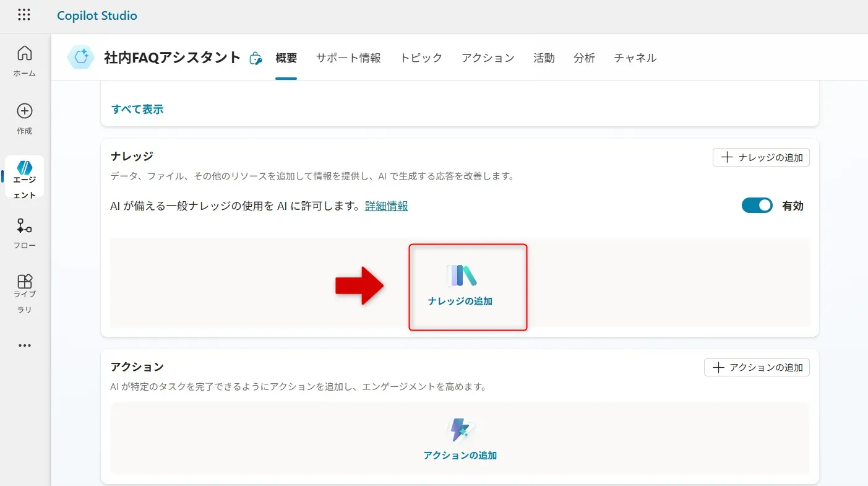Open エージェント in the left sidebar
868x486 pixels.
click(25, 176)
